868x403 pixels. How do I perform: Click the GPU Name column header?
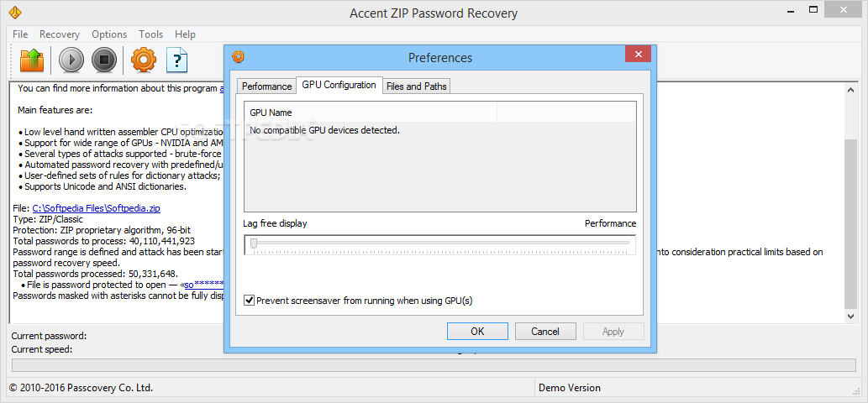pyautogui.click(x=371, y=113)
